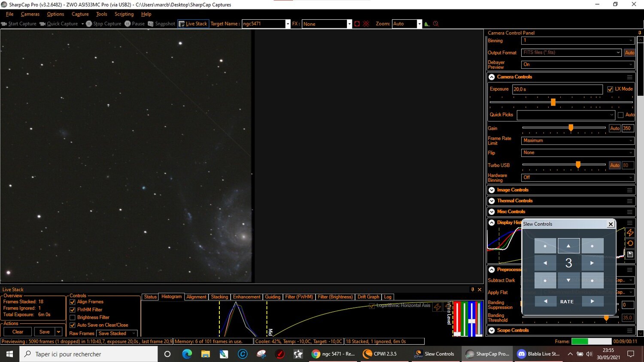Switch to the Enhancement tab
The height and width of the screenshot is (362, 644).
[x=246, y=297]
